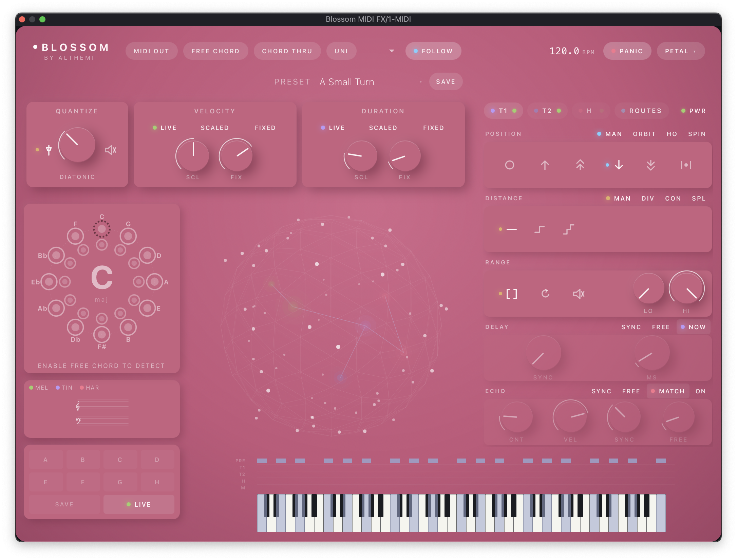Select the Db note on chord wheel
Viewport: 737px width, 560px height.
tap(75, 327)
